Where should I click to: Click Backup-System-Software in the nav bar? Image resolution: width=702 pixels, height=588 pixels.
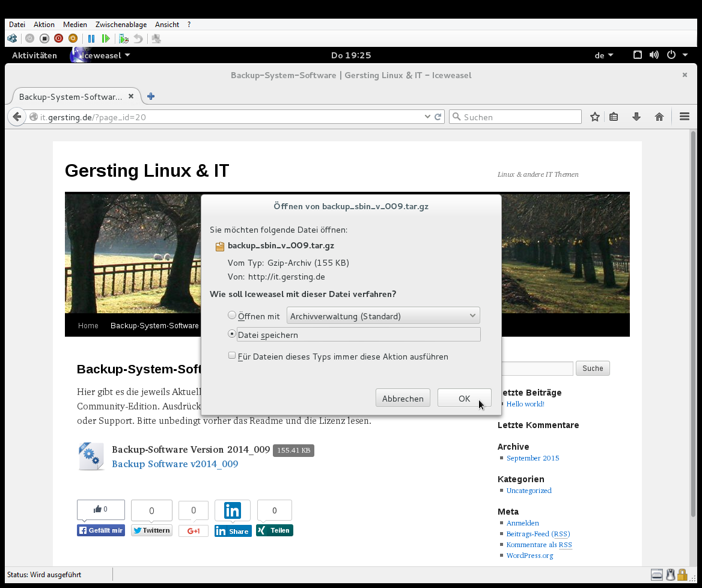154,326
